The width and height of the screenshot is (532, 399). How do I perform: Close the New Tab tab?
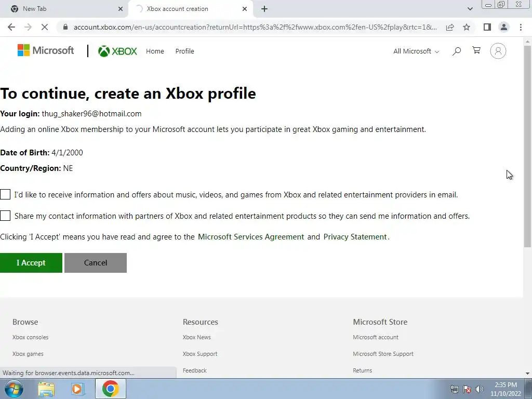coord(121,9)
